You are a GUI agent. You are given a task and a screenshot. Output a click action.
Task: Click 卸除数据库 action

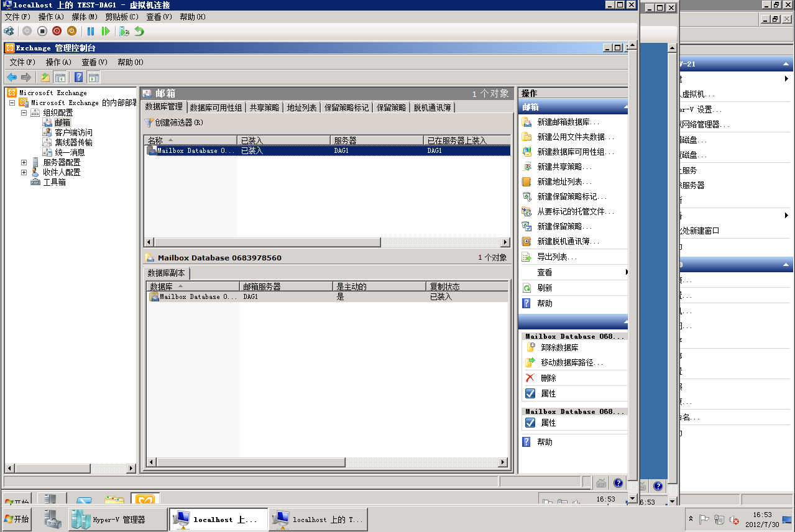pyautogui.click(x=559, y=348)
